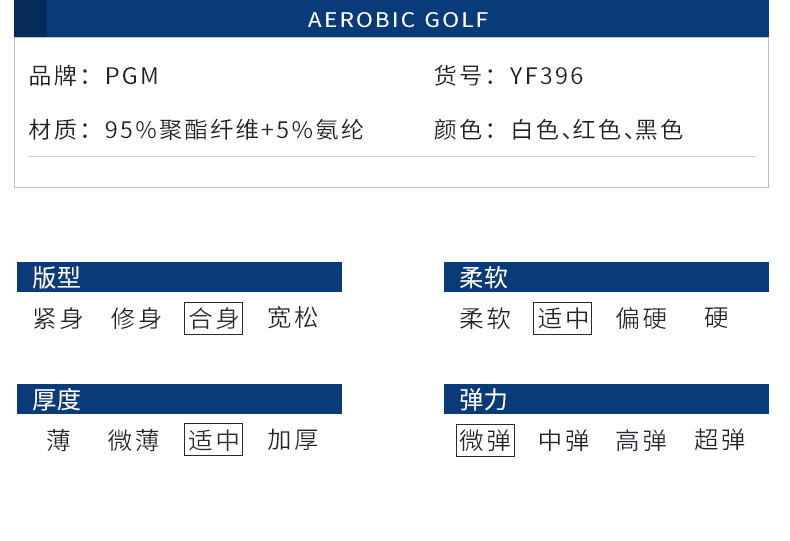Choose 硬 softness option
The width and height of the screenshot is (790, 541).
point(716,318)
